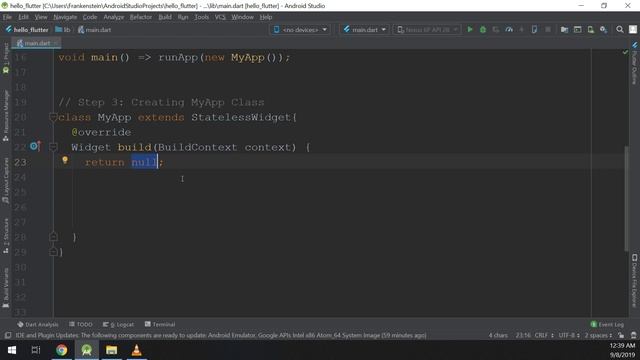Click the grey stop square icon
Image resolution: width=640 pixels, height=360 pixels.
coord(548,29)
